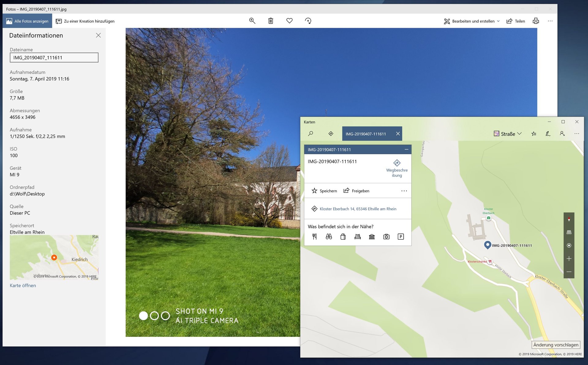This screenshot has width=588, height=365.
Task: Show my location on the map
Action: pyautogui.click(x=569, y=245)
